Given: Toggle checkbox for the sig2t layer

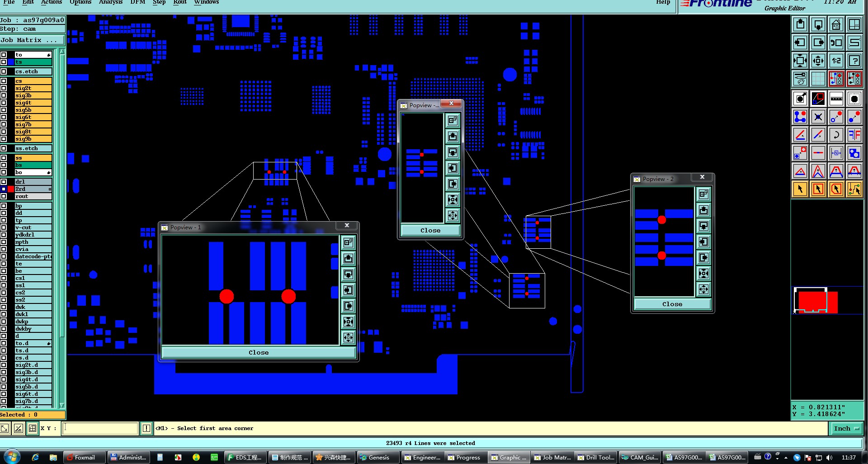Looking at the screenshot, I should (x=4, y=88).
